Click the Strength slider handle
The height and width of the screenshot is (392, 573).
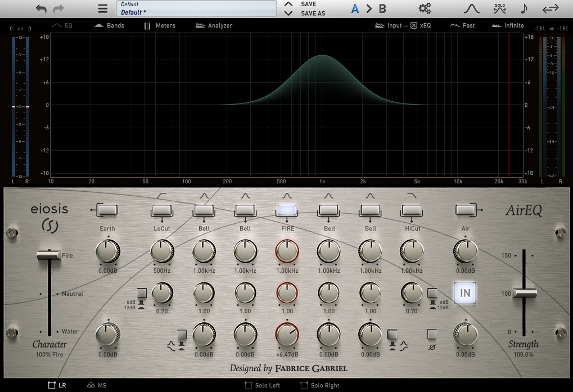tap(525, 292)
